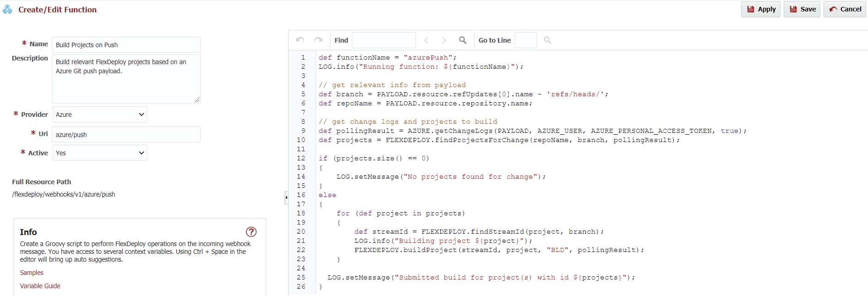Click line 'LOG.setMessage("No projects found for change")'
This screenshot has height=296, width=868.
point(441,176)
